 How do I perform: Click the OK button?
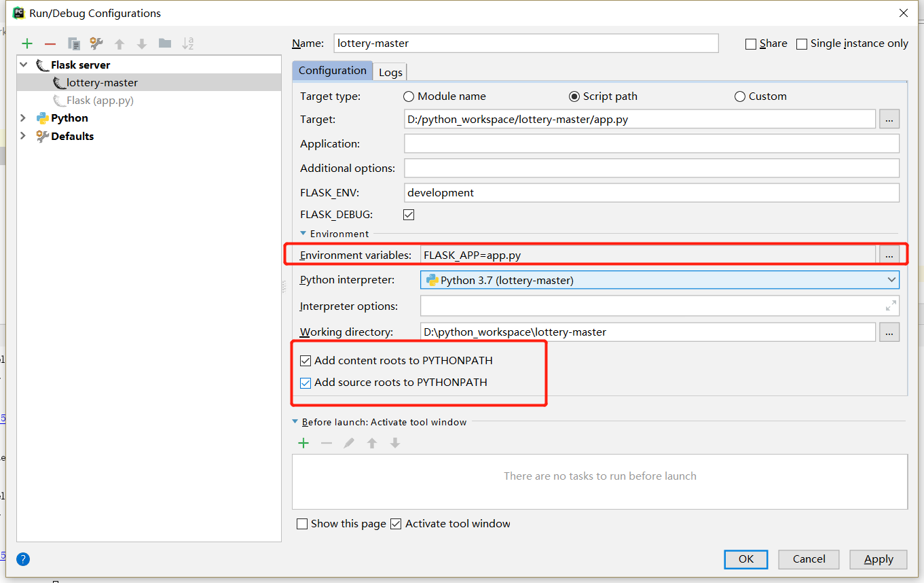tap(746, 559)
